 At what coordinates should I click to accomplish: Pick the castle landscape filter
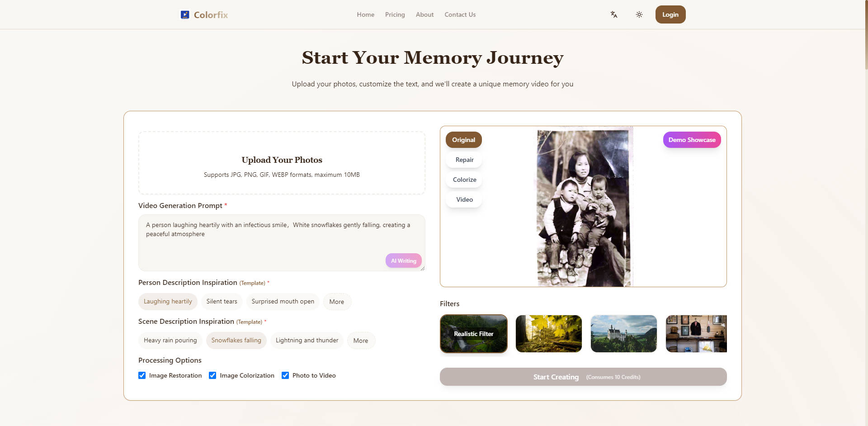(623, 334)
